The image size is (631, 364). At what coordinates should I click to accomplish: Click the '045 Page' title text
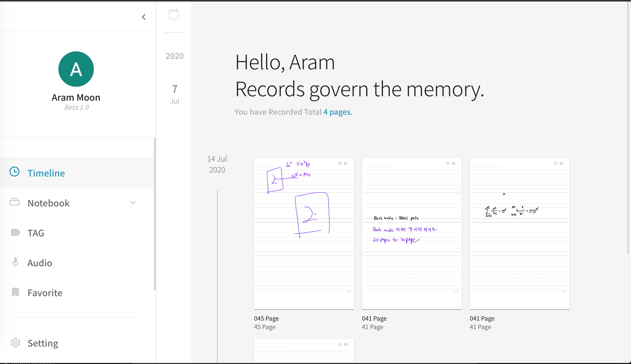tap(266, 318)
